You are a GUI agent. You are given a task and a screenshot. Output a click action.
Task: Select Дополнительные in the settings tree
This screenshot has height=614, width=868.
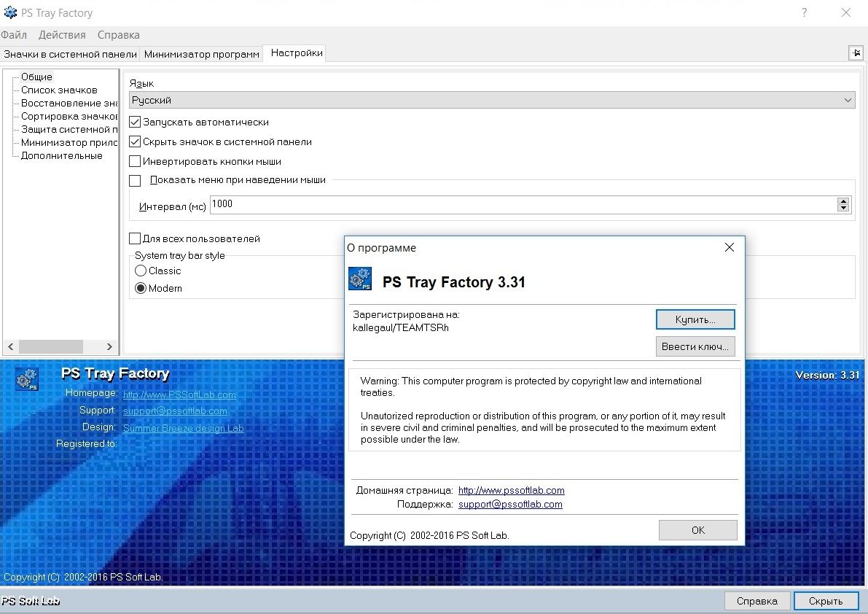click(61, 156)
